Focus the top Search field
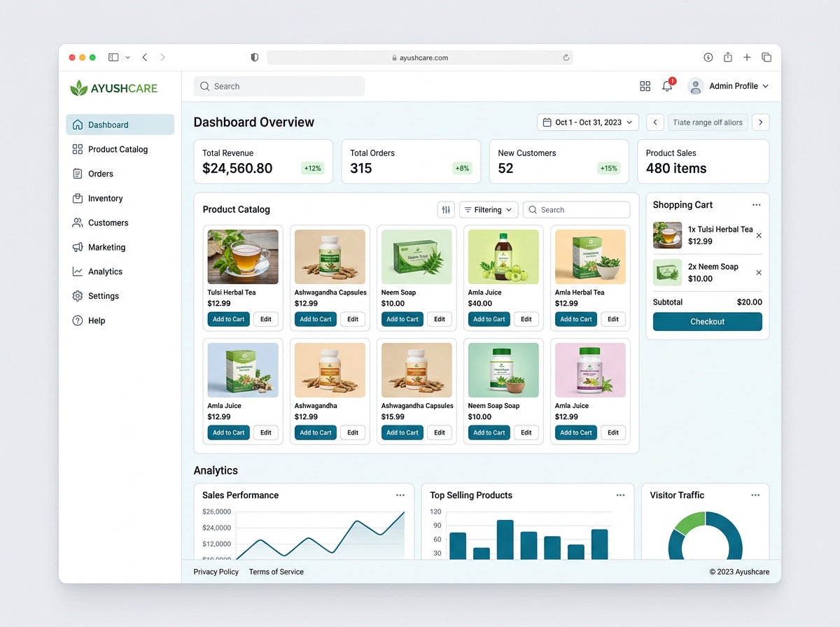 pyautogui.click(x=279, y=86)
